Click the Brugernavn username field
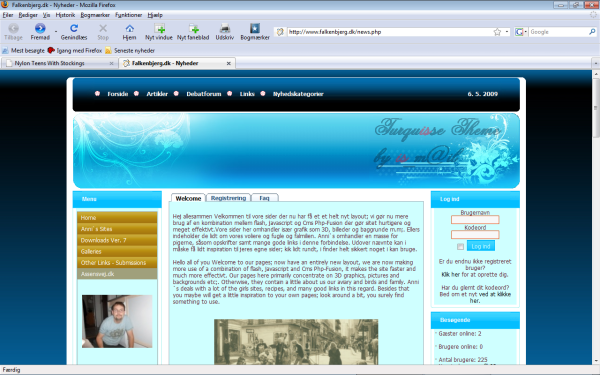Screen dimensions: 600x375 475,220
